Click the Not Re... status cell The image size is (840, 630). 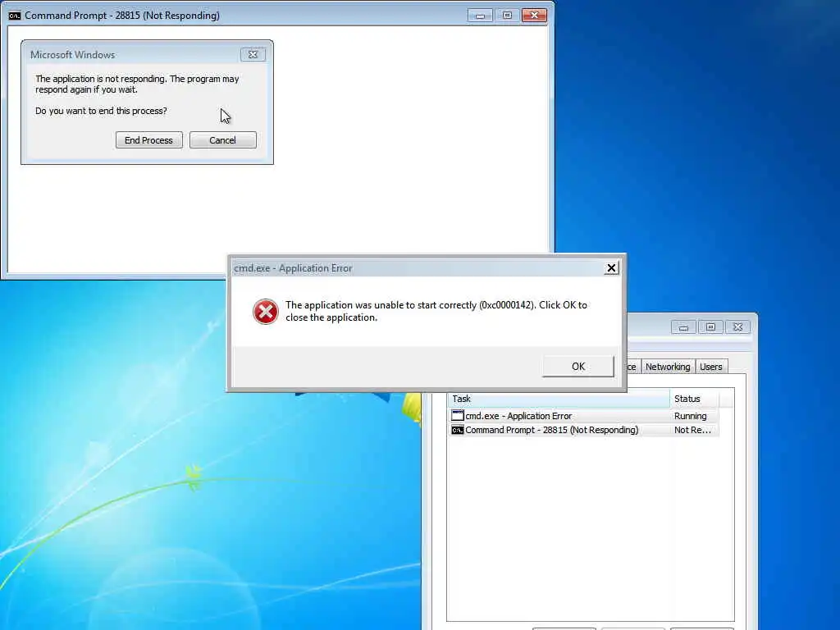click(692, 430)
